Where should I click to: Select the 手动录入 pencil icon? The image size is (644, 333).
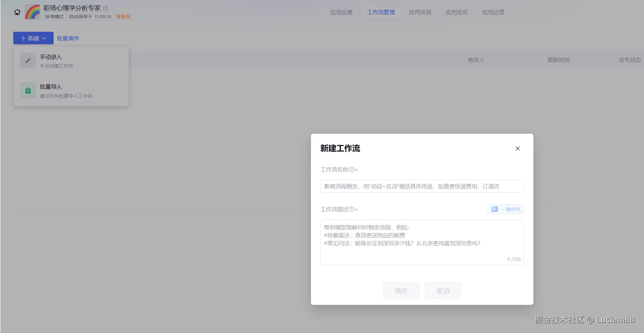coord(27,60)
